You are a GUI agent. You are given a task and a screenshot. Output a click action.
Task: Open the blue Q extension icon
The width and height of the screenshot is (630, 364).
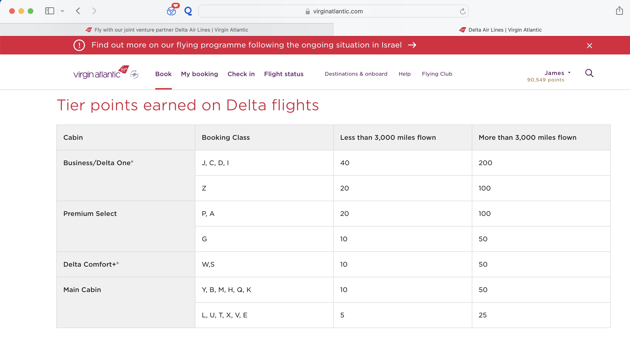[188, 11]
